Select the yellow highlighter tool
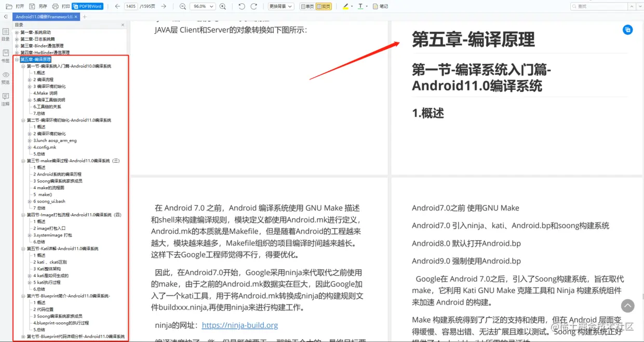 (346, 6)
